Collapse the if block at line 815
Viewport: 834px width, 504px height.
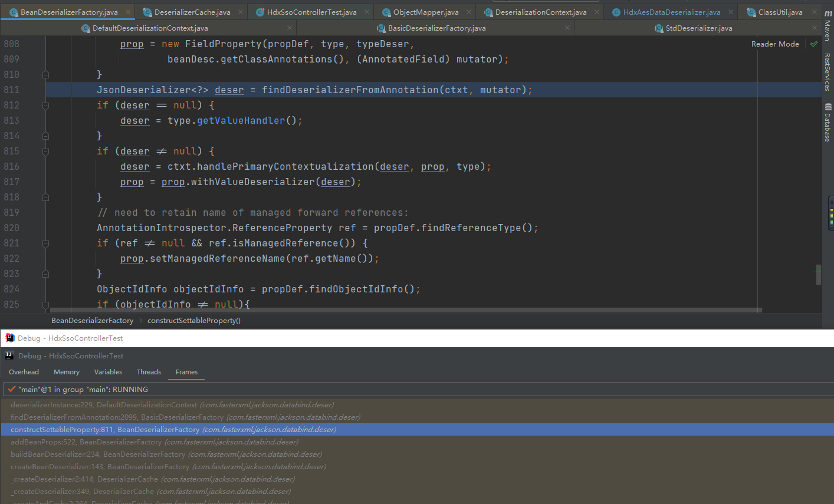(x=45, y=151)
